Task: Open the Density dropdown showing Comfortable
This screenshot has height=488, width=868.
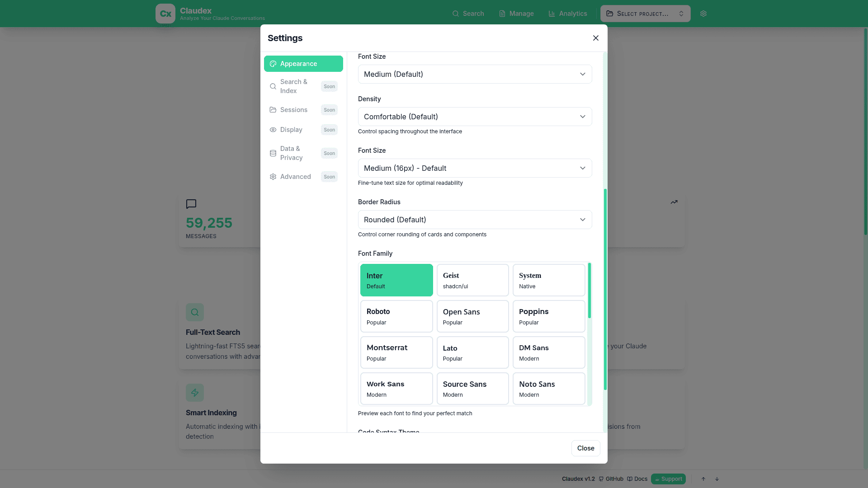Action: [x=474, y=117]
